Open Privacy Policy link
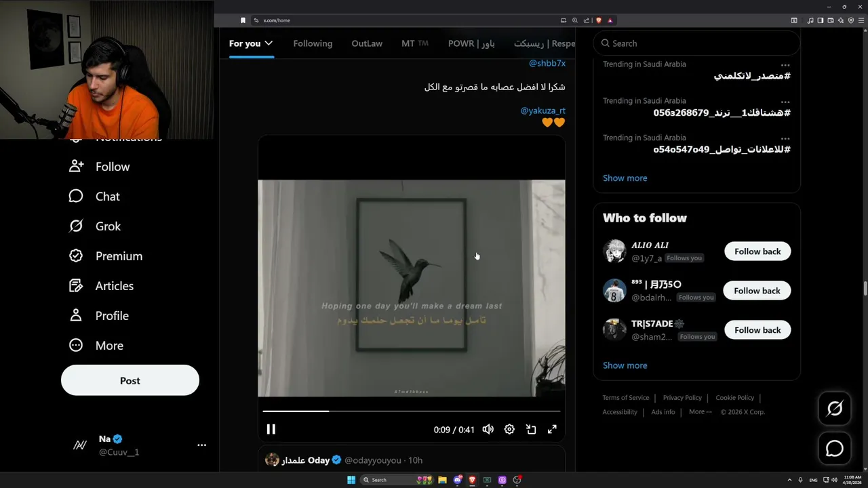Viewport: 868px width, 488px height. (x=682, y=398)
